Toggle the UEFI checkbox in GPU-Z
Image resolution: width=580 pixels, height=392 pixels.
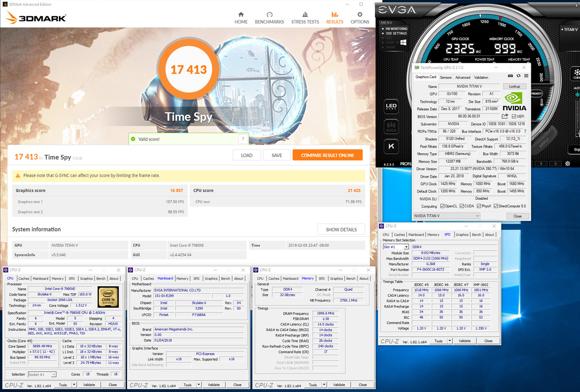pyautogui.click(x=514, y=117)
